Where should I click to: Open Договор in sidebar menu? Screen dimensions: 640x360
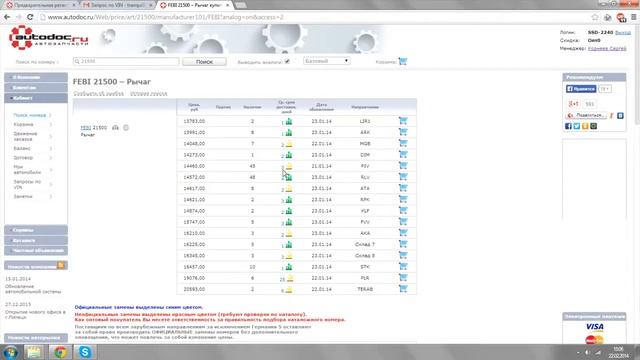(x=23, y=158)
